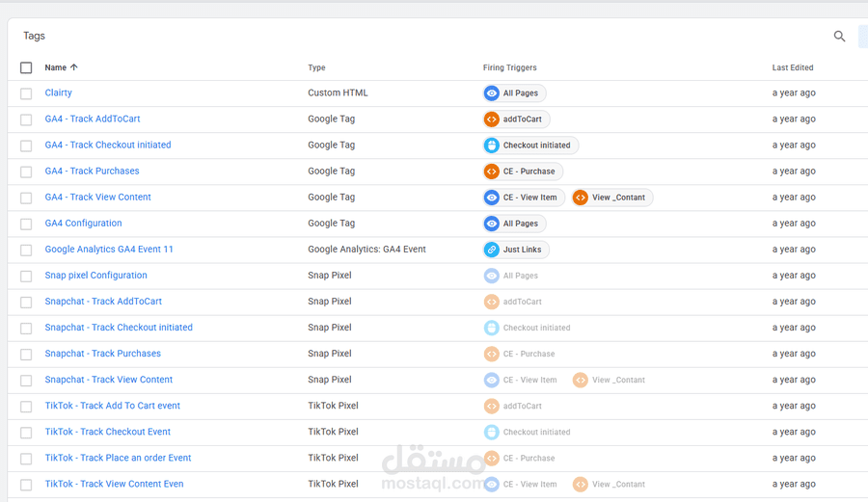Click TikTok Pixel type in TikTok Checkout Event row
This screenshot has height=502, width=868.
click(x=334, y=432)
